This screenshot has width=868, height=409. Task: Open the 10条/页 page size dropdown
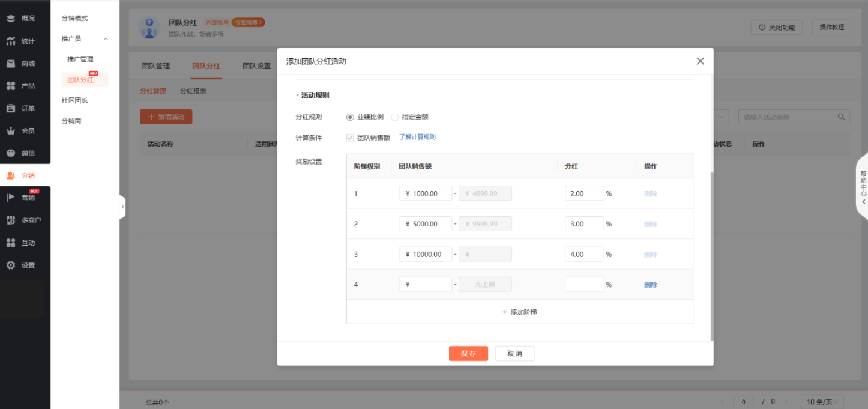point(822,402)
